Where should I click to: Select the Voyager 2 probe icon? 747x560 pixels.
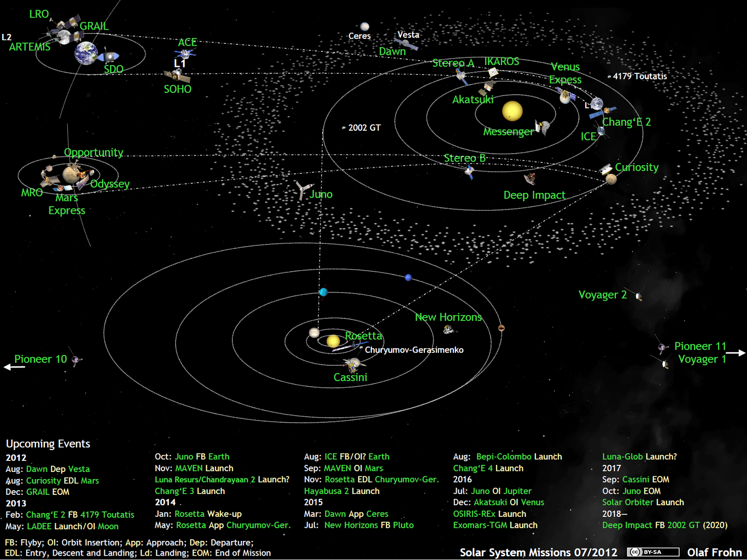(638, 296)
